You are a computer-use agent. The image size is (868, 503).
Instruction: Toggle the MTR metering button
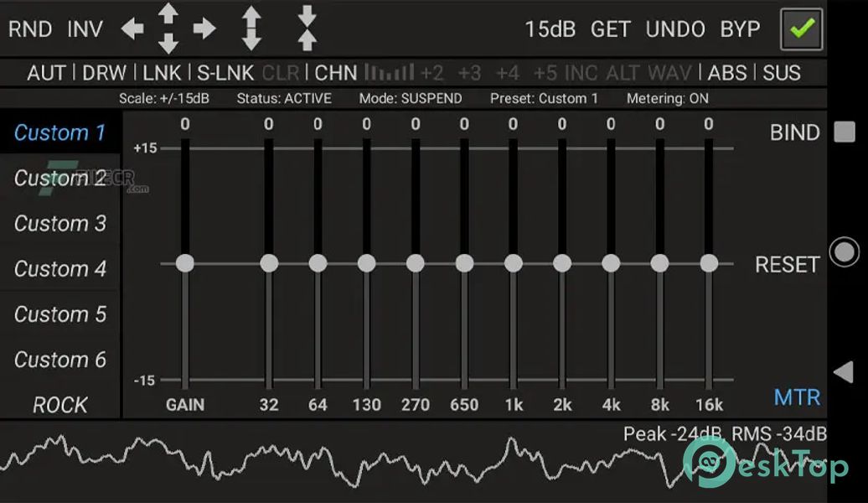tap(797, 397)
